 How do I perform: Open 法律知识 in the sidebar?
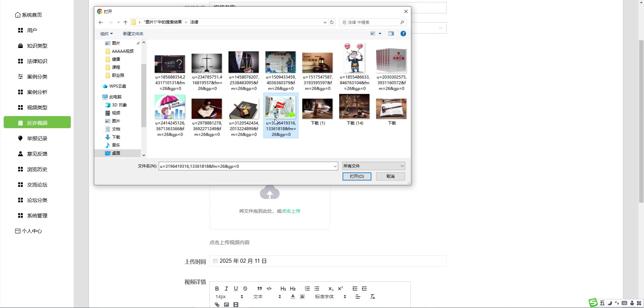point(37,61)
